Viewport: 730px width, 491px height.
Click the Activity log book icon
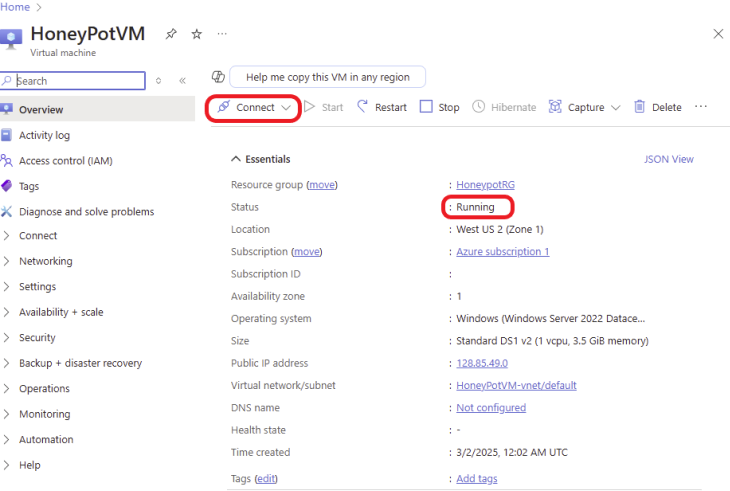(6, 135)
